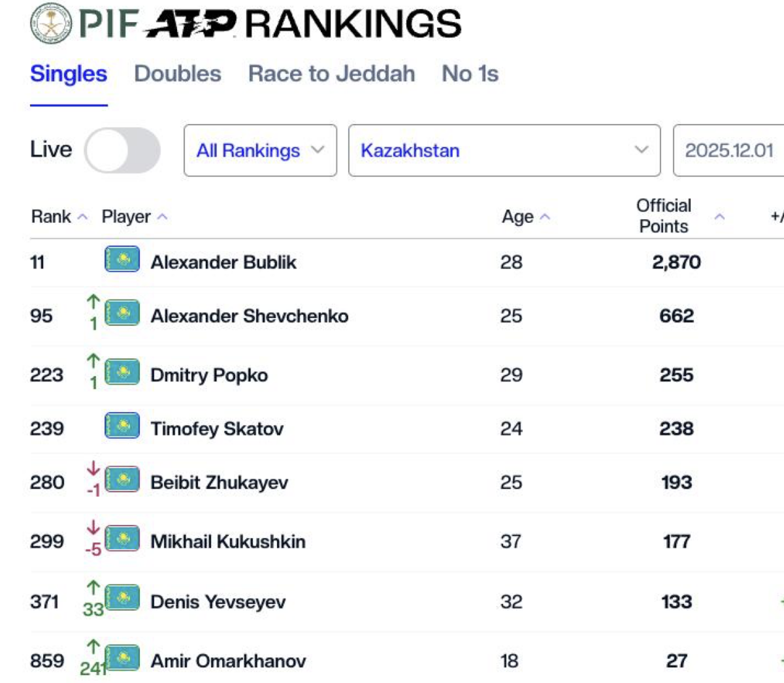Click the Player column header
Image resolution: width=784 pixels, height=683 pixels.
[126, 217]
